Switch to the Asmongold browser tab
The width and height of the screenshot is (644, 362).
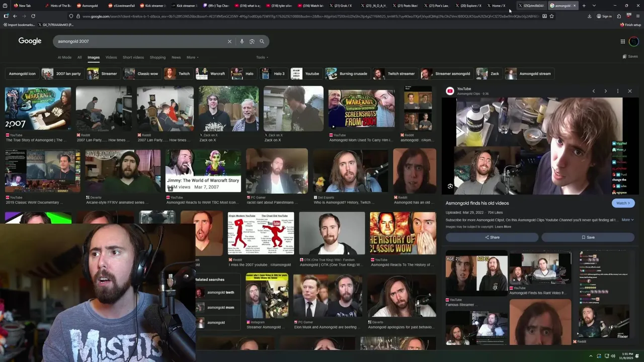[90, 6]
